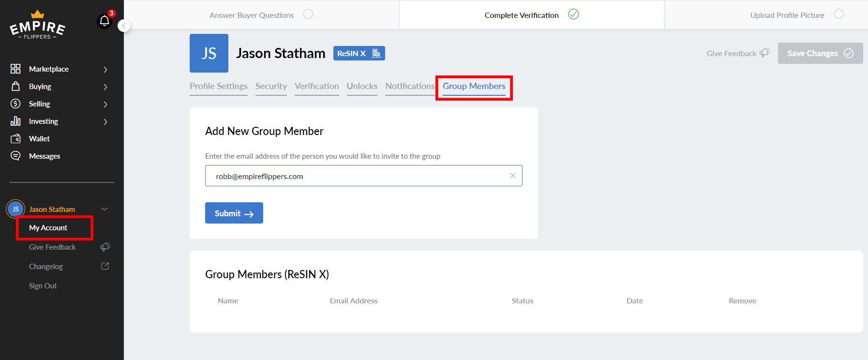Collapse the sidebar with the arrow button
The width and height of the screenshot is (868, 360).
tap(124, 26)
